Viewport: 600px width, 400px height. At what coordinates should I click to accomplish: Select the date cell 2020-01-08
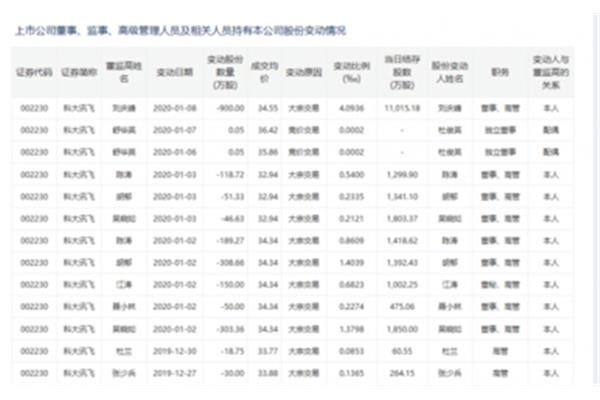pyautogui.click(x=175, y=108)
